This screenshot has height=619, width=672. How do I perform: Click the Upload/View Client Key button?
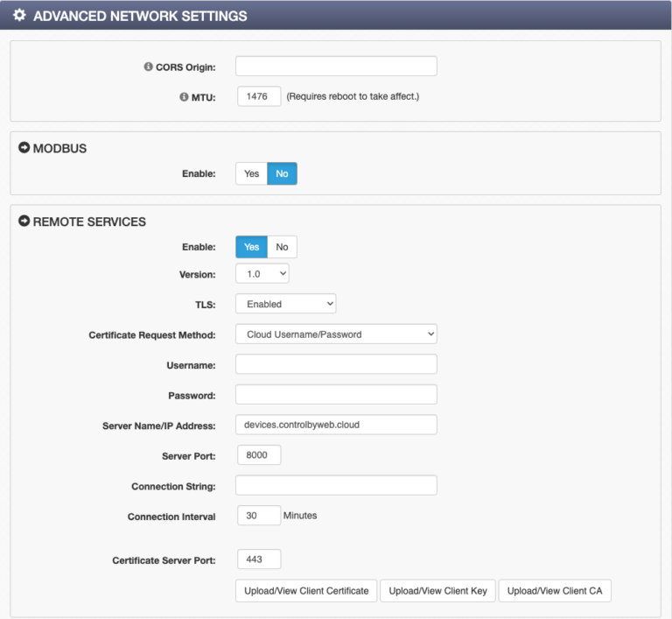(x=437, y=591)
